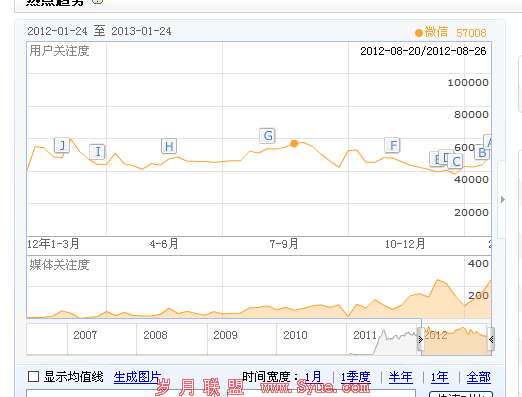This screenshot has width=522, height=397.
Task: Click 2007 in the overview timeline
Action: 85,335
